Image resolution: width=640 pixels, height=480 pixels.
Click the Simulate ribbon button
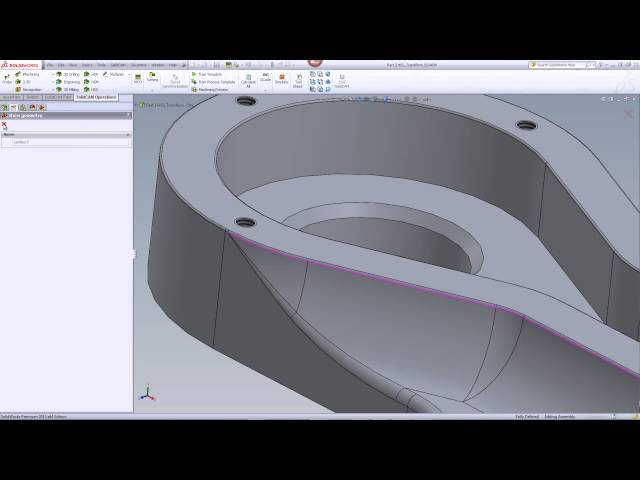(x=282, y=79)
